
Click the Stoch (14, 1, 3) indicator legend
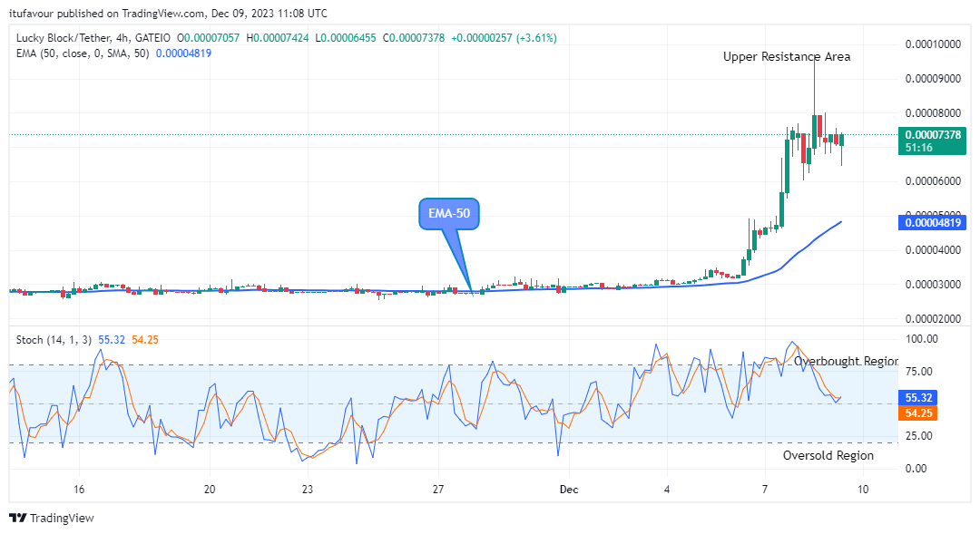point(54,340)
